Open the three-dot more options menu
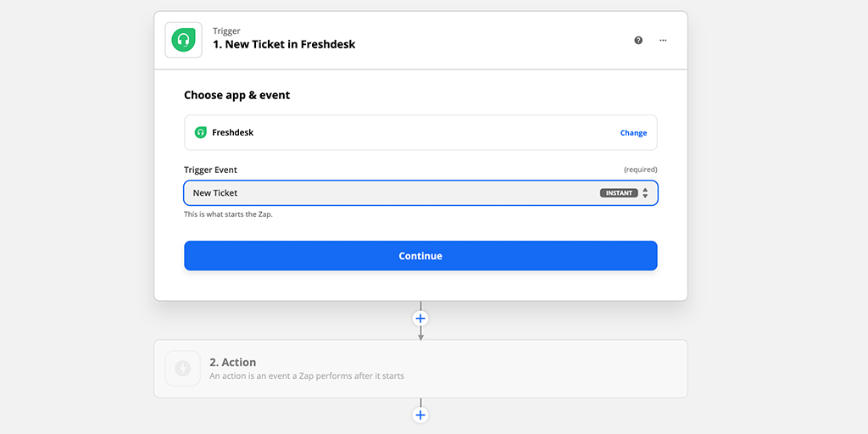Image resolution: width=868 pixels, height=434 pixels. [x=663, y=40]
